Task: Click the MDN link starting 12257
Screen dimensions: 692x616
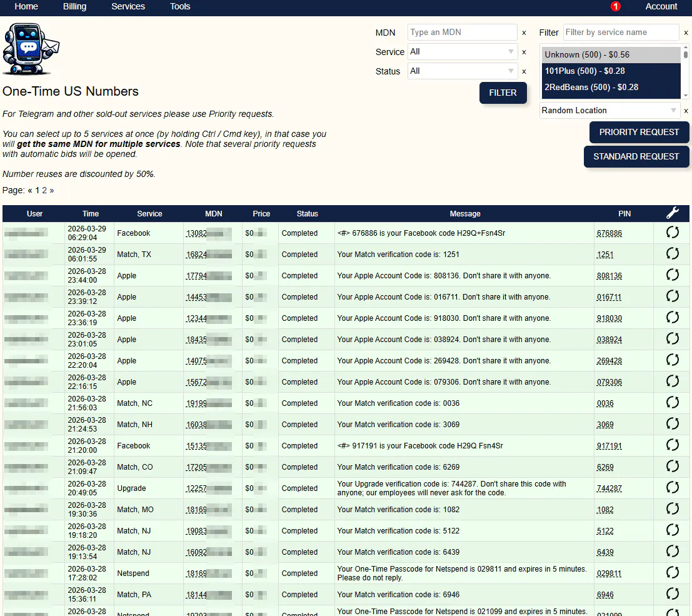Action: 208,488
